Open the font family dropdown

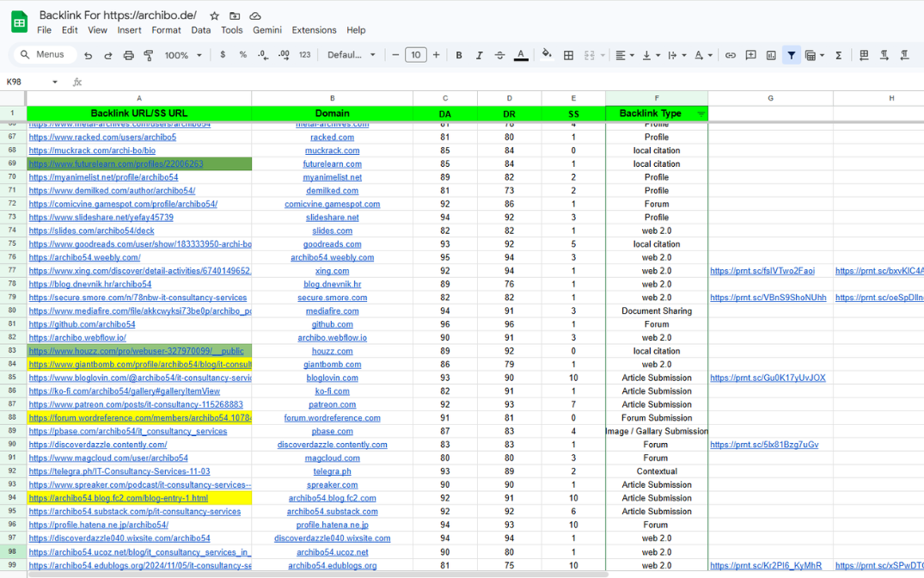(352, 55)
